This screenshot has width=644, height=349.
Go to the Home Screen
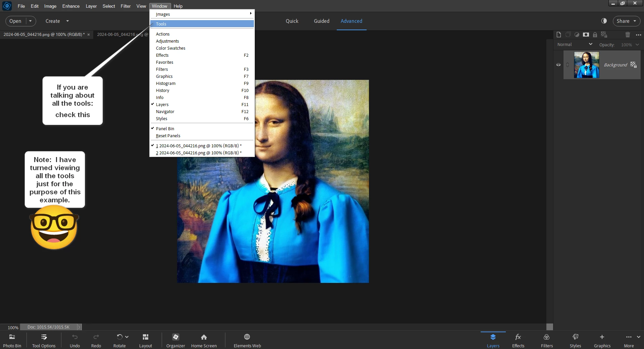point(204,340)
